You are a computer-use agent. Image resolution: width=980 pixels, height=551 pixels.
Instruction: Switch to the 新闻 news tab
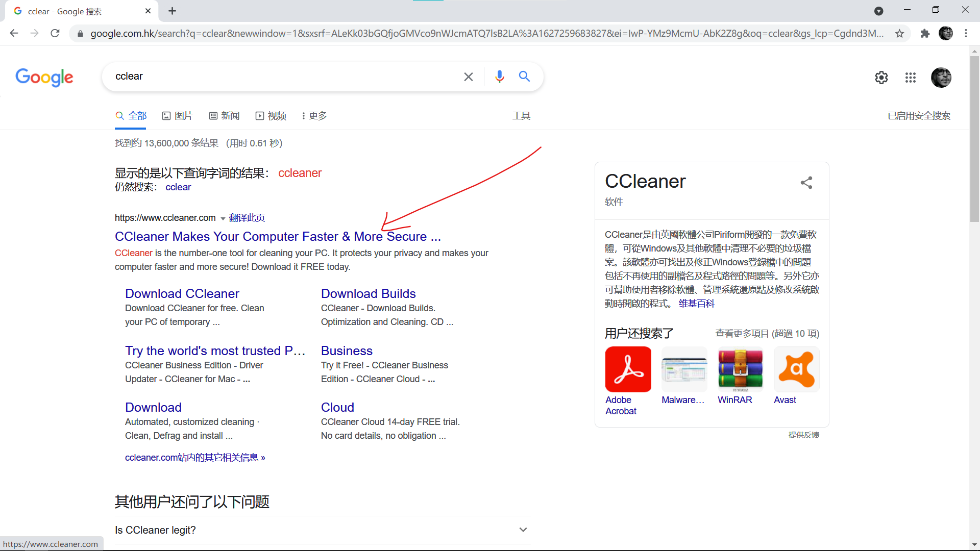224,116
